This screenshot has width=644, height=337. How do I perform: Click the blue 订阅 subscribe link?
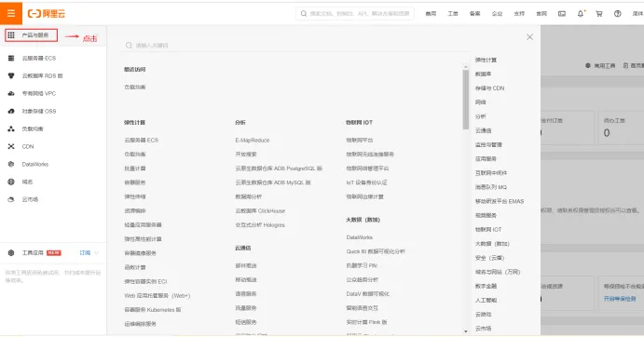(85, 253)
